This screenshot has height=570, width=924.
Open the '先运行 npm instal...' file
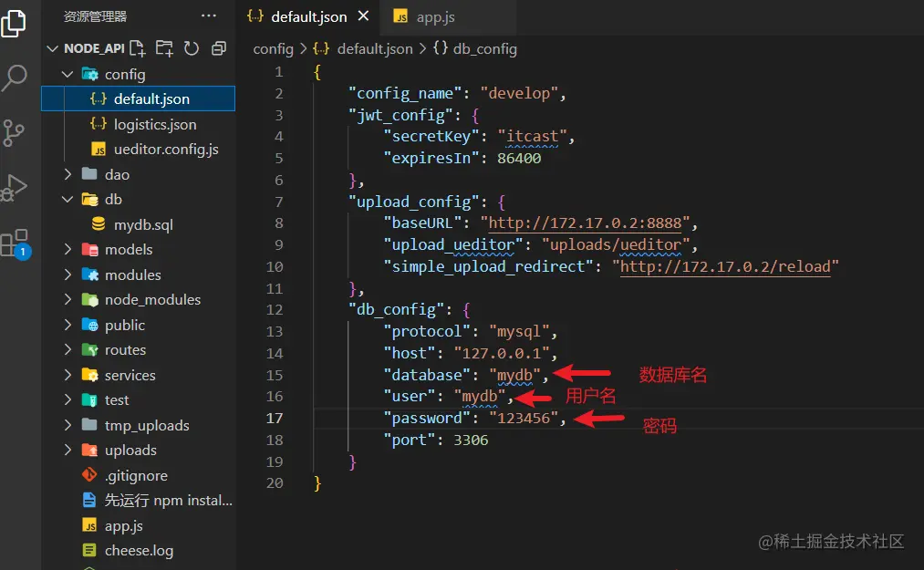coord(138,501)
